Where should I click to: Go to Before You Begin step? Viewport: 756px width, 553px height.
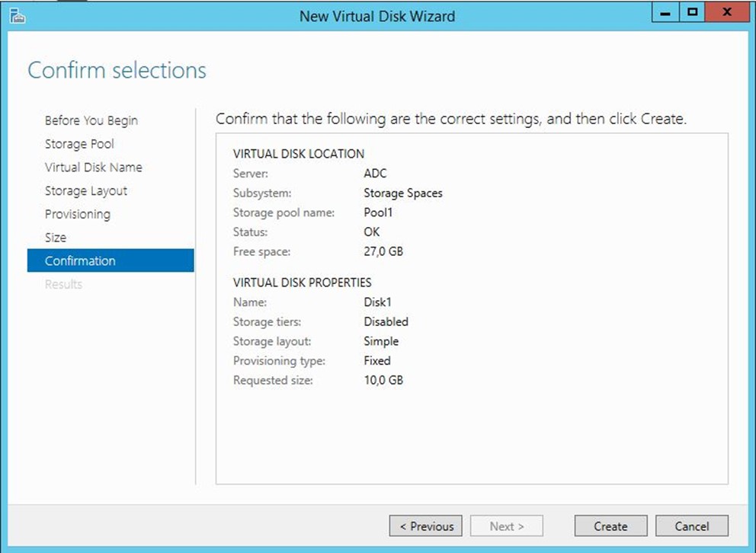click(91, 120)
